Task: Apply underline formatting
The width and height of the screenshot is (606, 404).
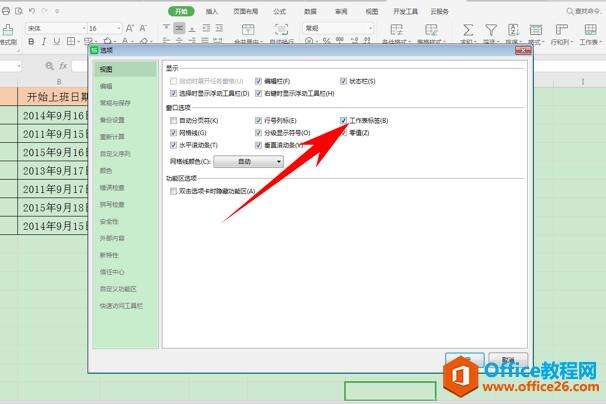Action: tap(56, 41)
